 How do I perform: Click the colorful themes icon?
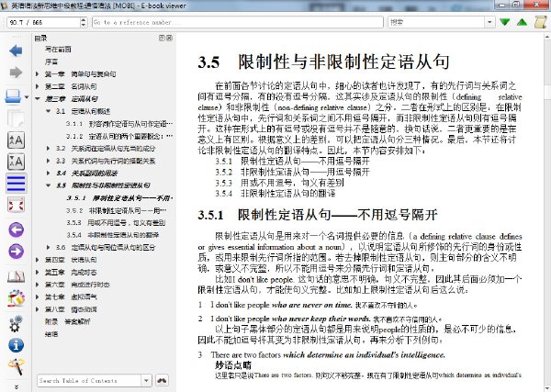16,298
